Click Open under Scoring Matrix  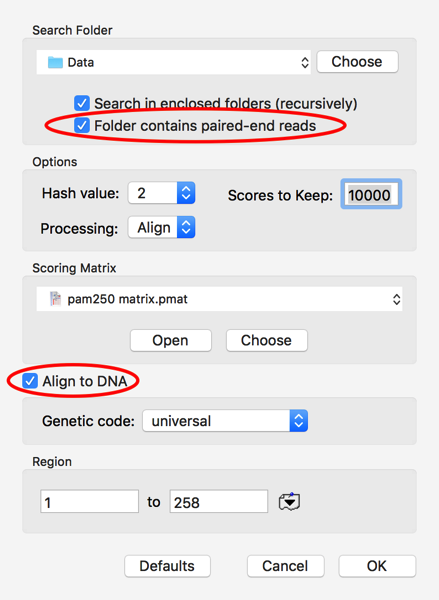coord(171,340)
